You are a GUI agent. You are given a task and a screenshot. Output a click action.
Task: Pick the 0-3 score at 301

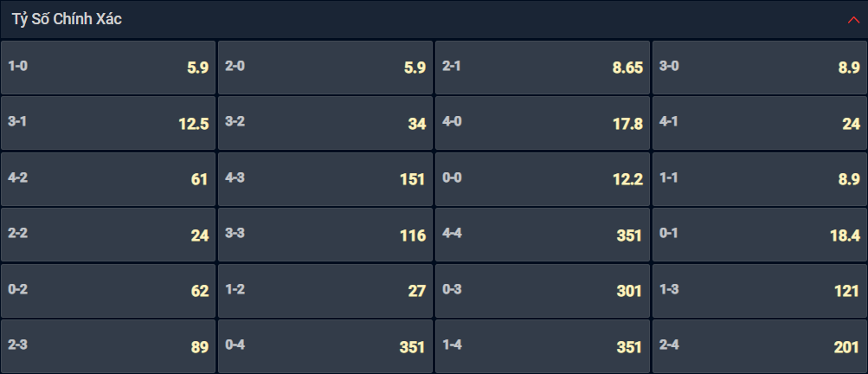point(542,290)
